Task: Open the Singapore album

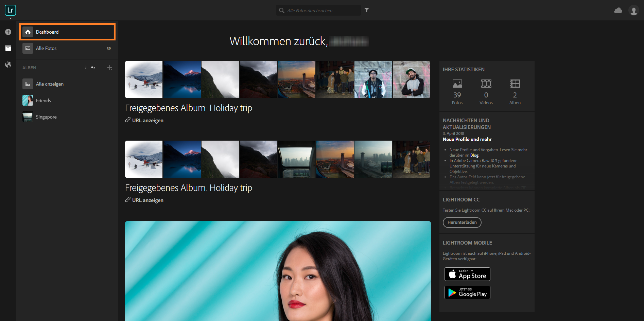Action: click(x=67, y=117)
